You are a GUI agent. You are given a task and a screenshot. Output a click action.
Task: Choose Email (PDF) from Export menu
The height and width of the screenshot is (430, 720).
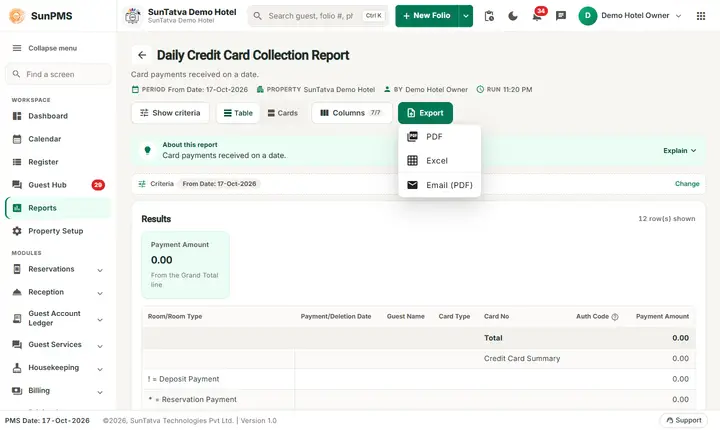point(439,185)
